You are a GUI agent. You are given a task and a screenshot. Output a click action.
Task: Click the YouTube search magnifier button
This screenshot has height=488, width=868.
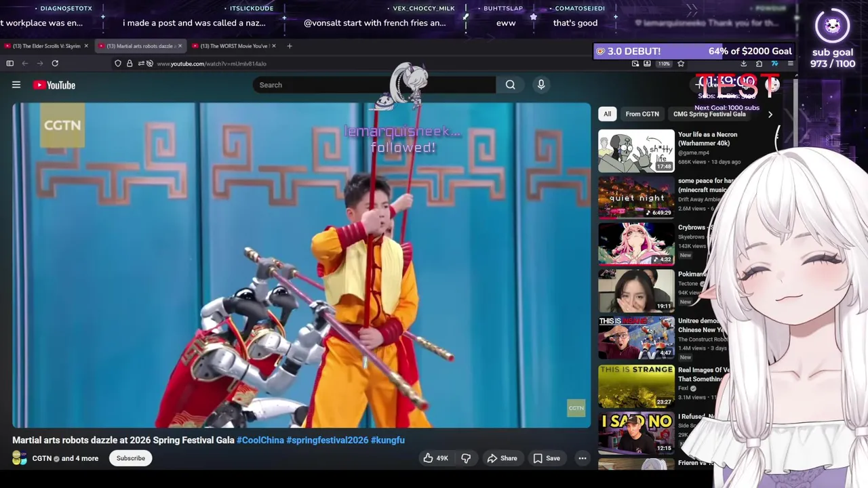tap(510, 85)
